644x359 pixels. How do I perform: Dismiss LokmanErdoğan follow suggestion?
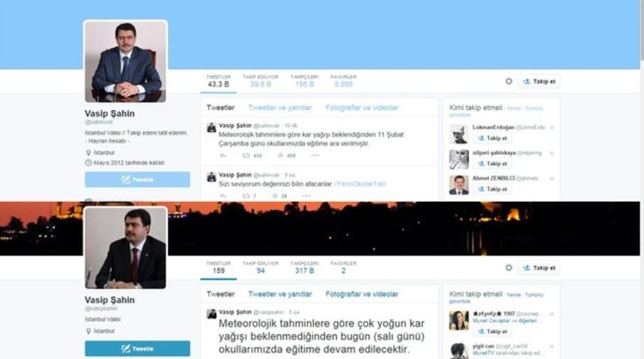552,128
